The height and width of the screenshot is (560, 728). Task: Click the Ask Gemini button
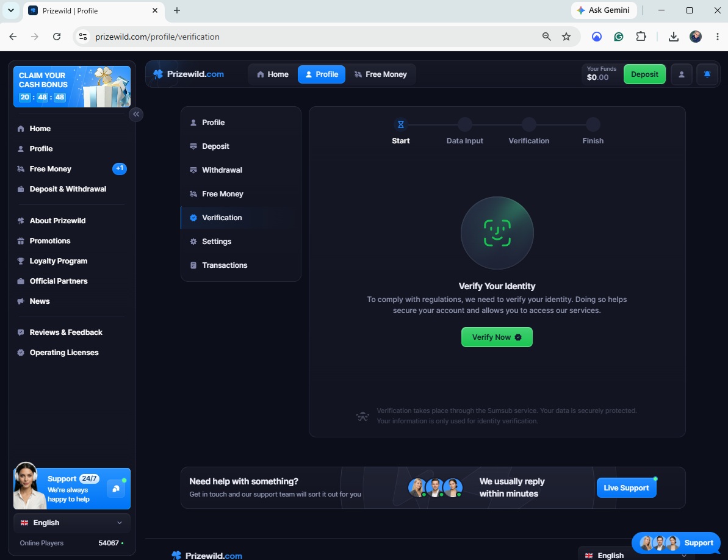pos(604,10)
